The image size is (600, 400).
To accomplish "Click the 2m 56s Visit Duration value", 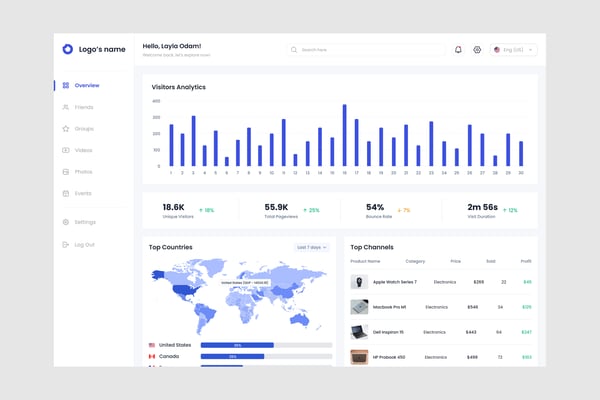I will click(x=483, y=207).
